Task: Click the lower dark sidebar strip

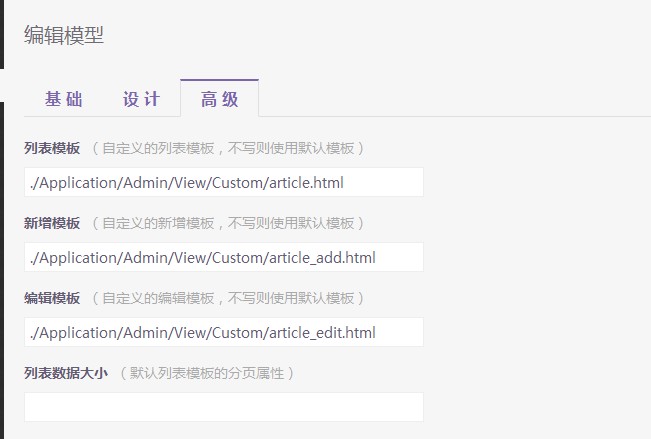Action: pos(2,270)
